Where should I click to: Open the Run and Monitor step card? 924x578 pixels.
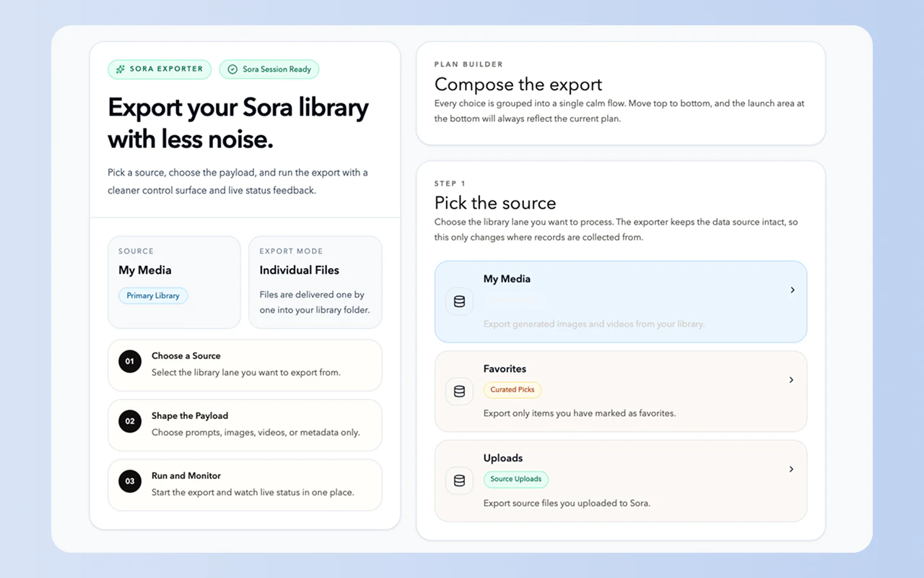point(245,485)
